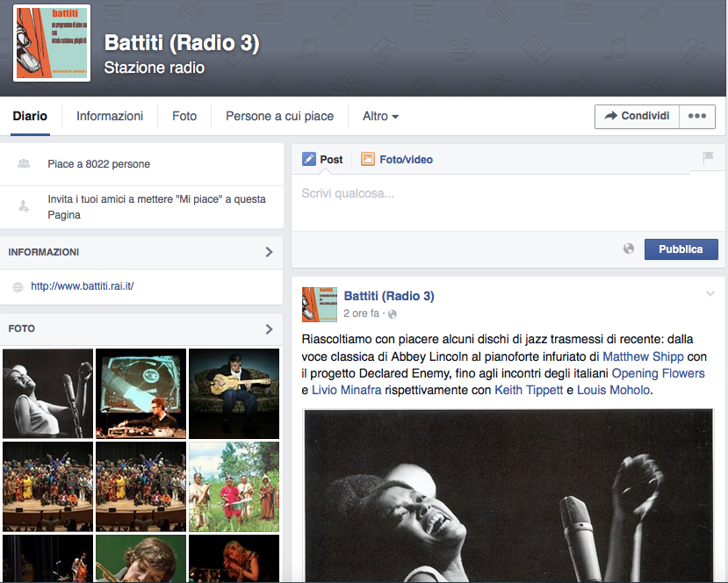
Task: Click the Pubblica button
Action: point(681,249)
